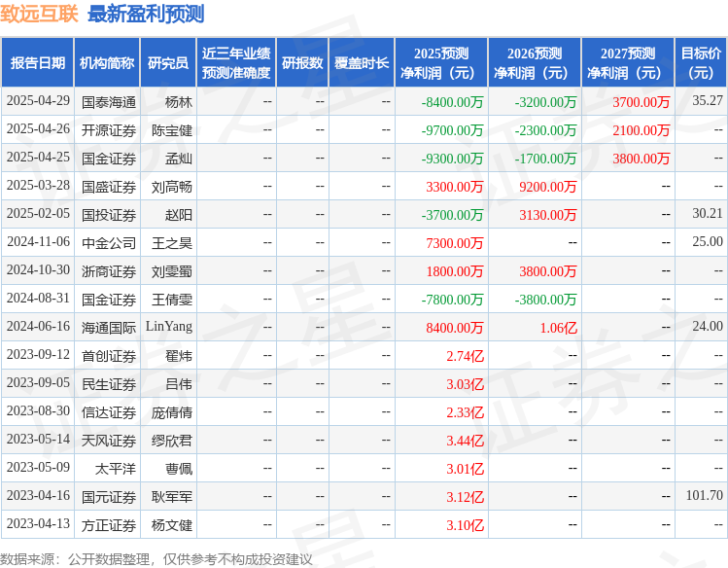Select institution 信达证券
The height and width of the screenshot is (568, 728).
point(109,412)
